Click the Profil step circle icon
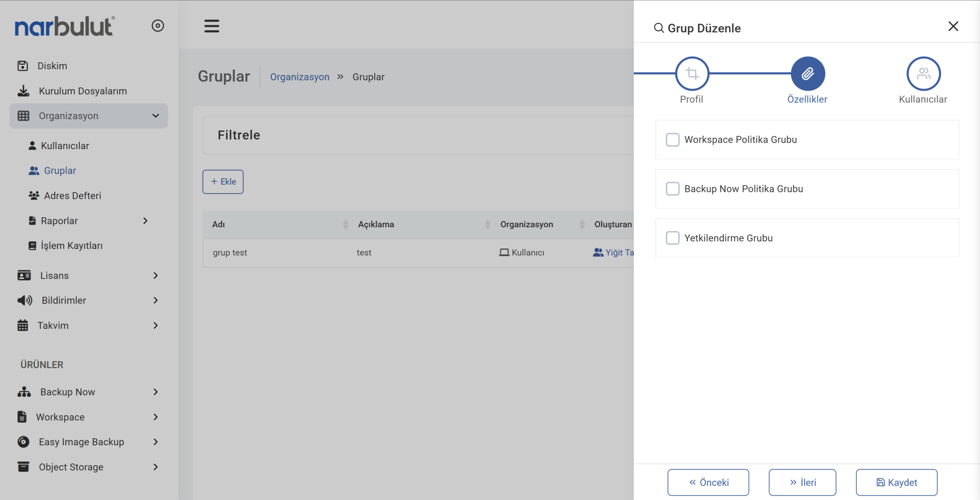Viewport: 980px width, 500px height. click(x=692, y=73)
